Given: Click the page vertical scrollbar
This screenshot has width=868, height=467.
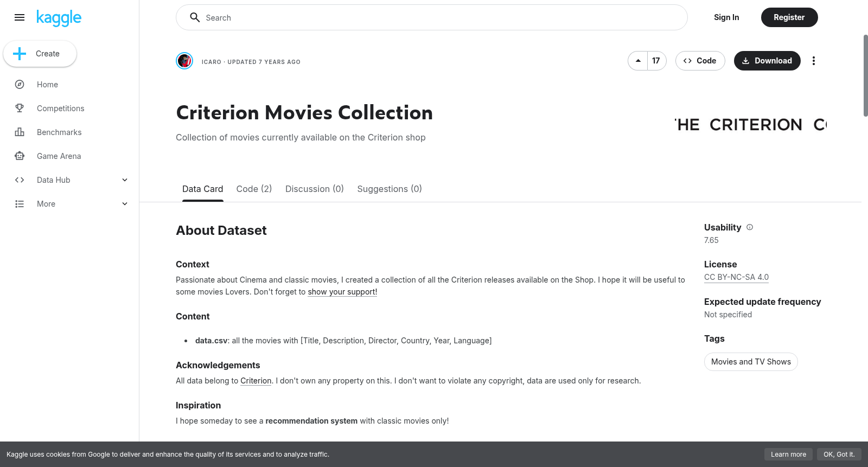Looking at the screenshot, I should click(865, 75).
